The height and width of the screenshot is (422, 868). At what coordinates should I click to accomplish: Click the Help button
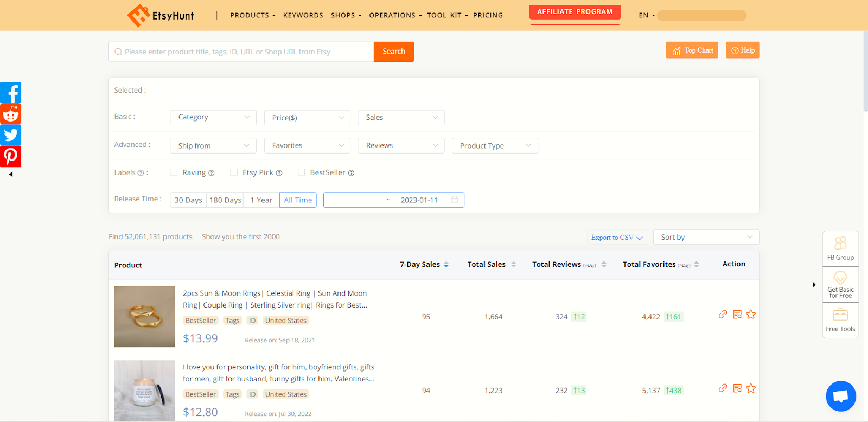click(x=743, y=50)
